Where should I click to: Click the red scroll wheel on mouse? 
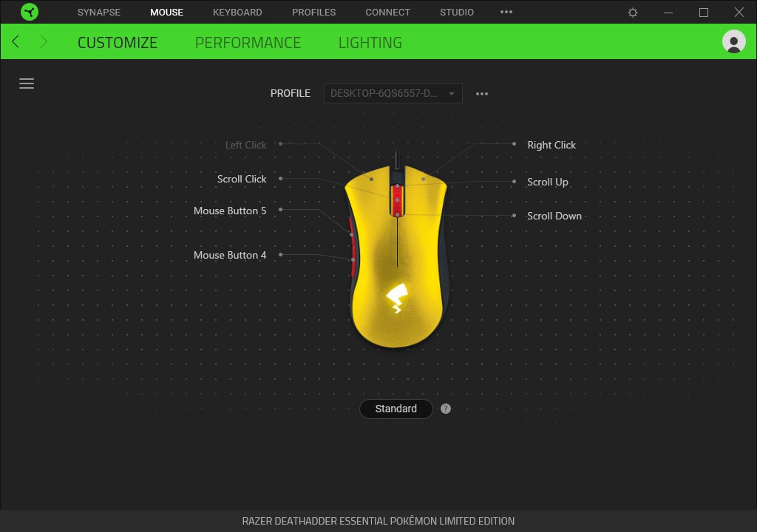[x=397, y=199]
